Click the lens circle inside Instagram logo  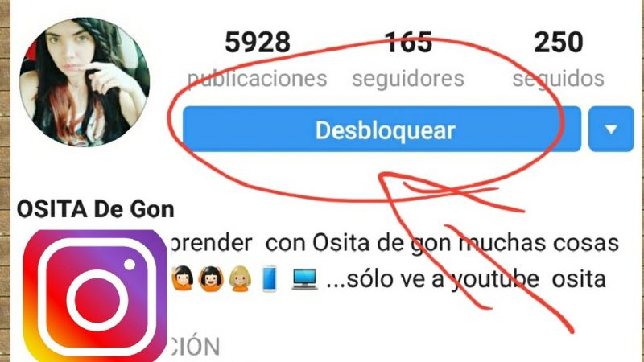point(97,300)
